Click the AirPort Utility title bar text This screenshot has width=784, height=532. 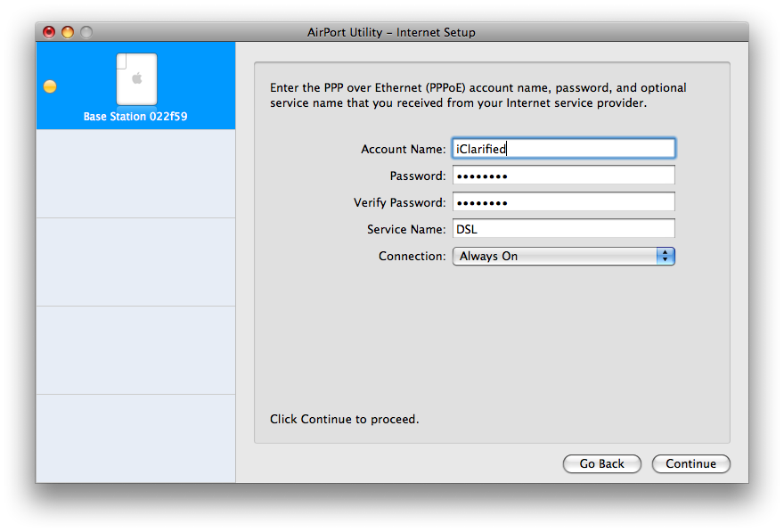pos(391,32)
